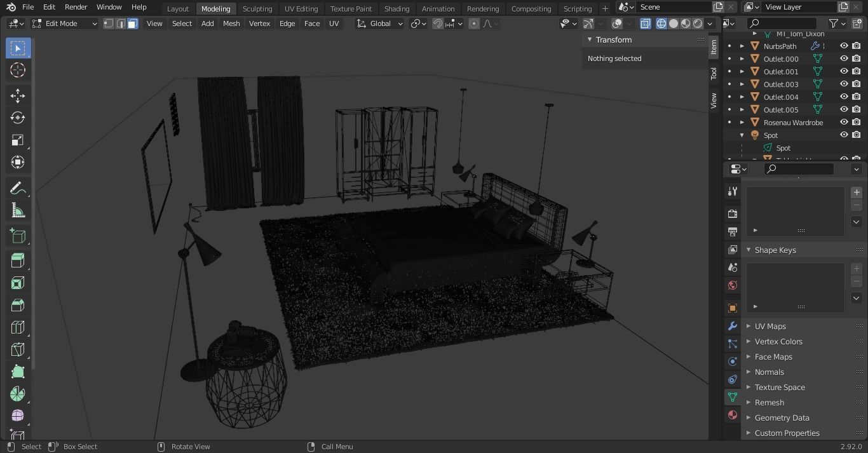Hide NurbsPath in viewport via eye icon
The image size is (868, 453).
click(844, 46)
